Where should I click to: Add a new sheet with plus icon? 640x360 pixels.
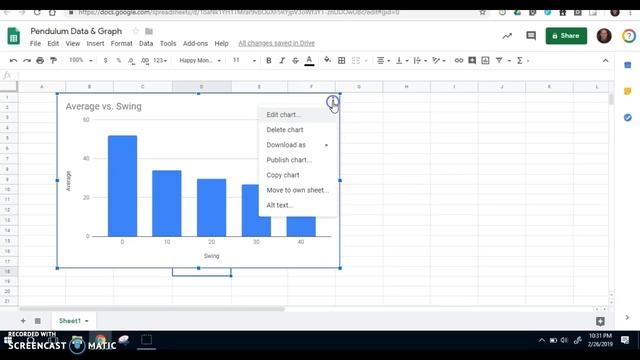[x=23, y=321]
